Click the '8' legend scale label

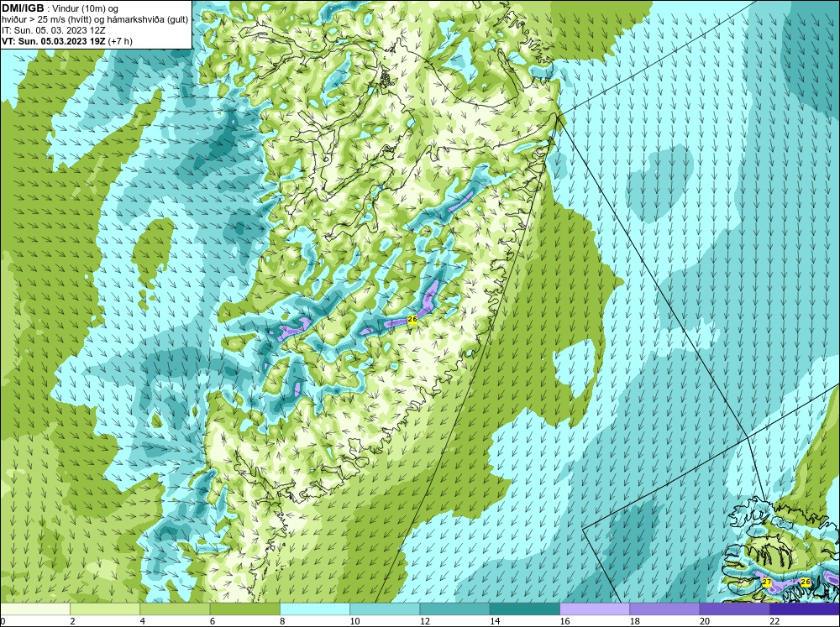click(282, 621)
